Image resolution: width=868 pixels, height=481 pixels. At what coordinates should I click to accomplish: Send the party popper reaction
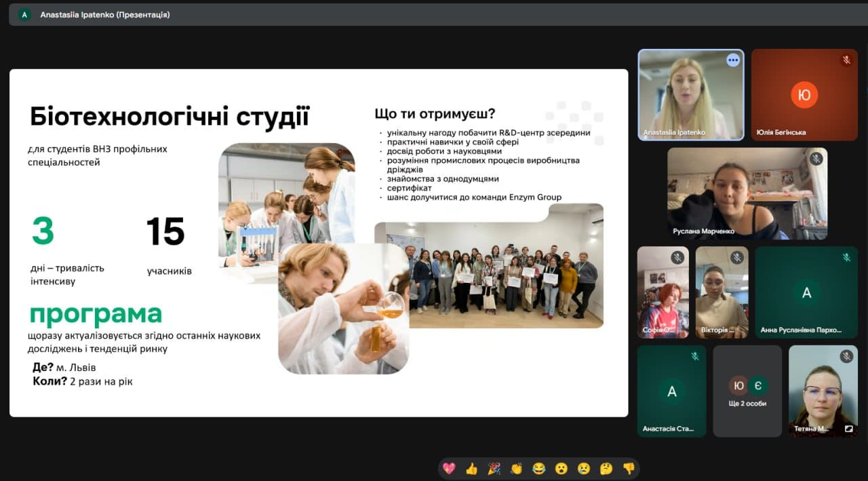pos(494,468)
